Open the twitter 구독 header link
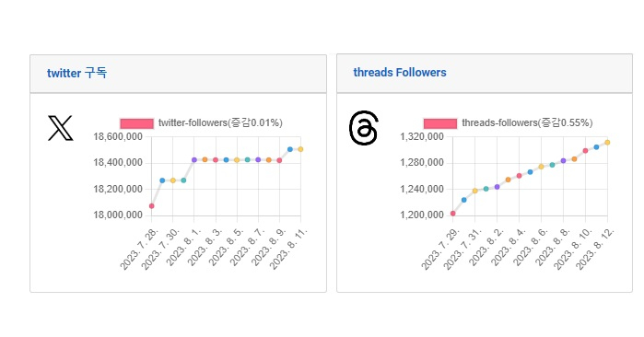Viewport: 644px width, 337px height. 76,73
